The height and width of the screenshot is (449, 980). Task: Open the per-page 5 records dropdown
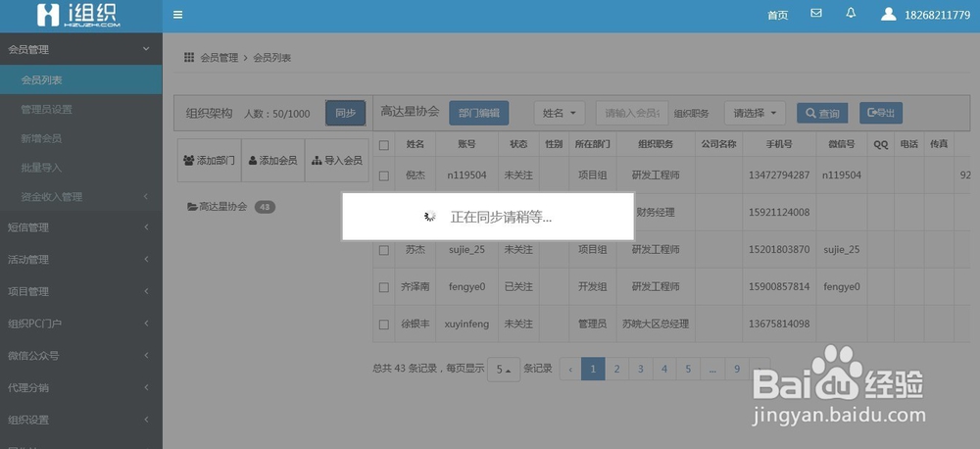pos(504,370)
